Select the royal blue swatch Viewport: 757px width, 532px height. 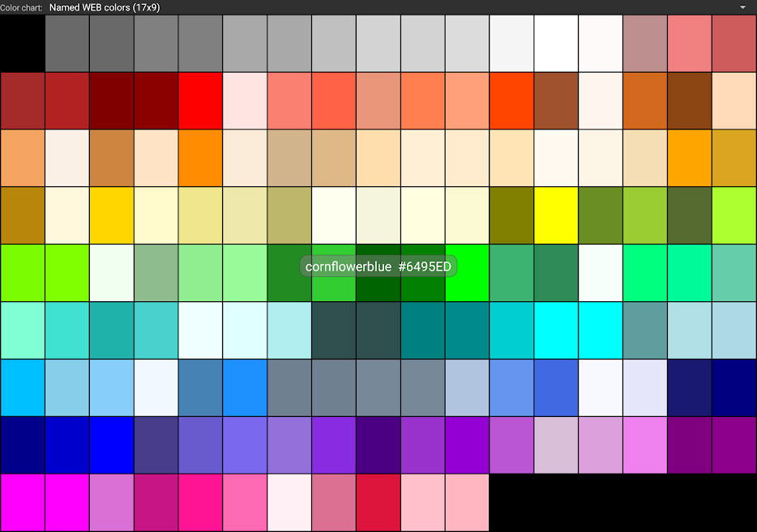[x=556, y=387]
